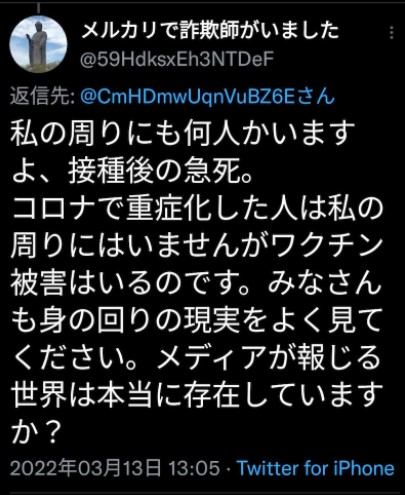The width and height of the screenshot is (405, 495).
Task: Click the line 世界は本当に存在していますか
Action: pos(197,396)
